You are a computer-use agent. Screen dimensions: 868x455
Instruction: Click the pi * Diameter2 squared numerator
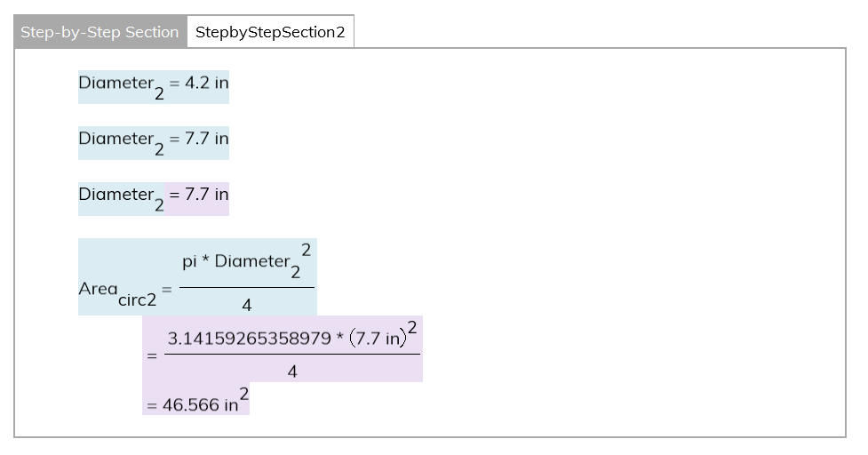pos(246,261)
